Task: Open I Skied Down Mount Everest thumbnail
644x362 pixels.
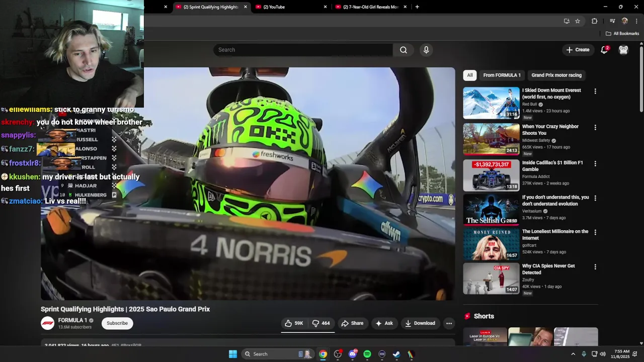Action: coord(491,103)
